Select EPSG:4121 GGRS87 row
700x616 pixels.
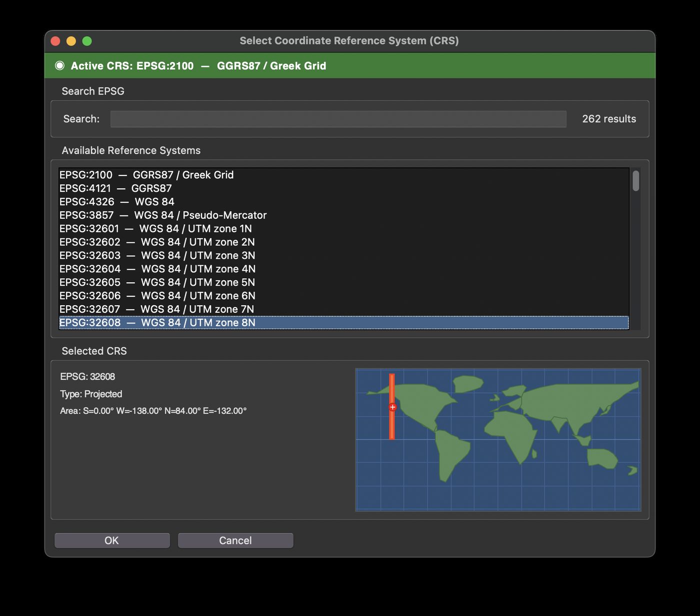[x=343, y=188]
